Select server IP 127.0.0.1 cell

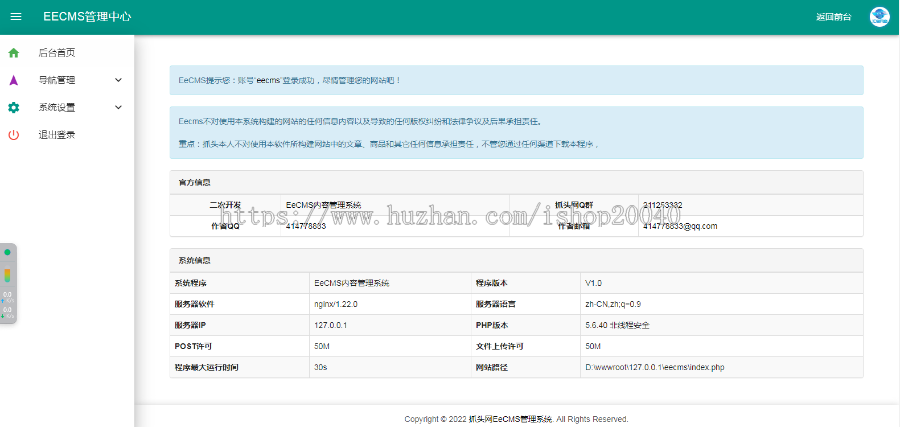pos(390,325)
